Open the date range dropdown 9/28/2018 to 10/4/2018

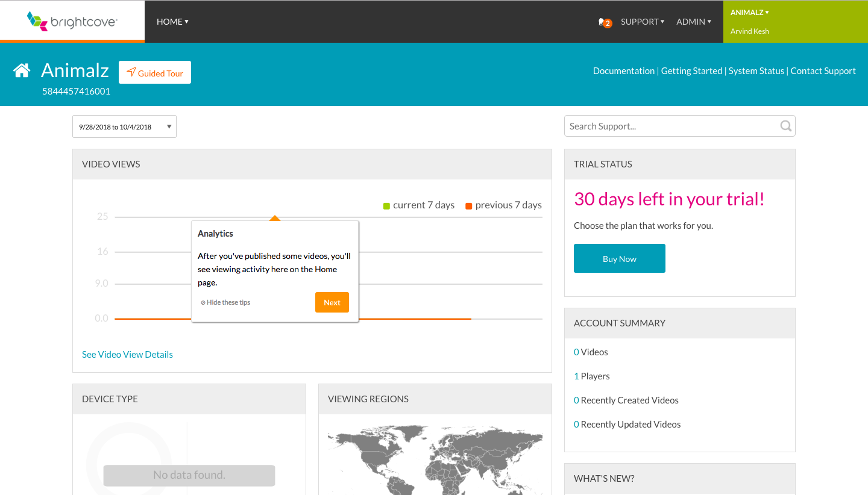point(124,126)
